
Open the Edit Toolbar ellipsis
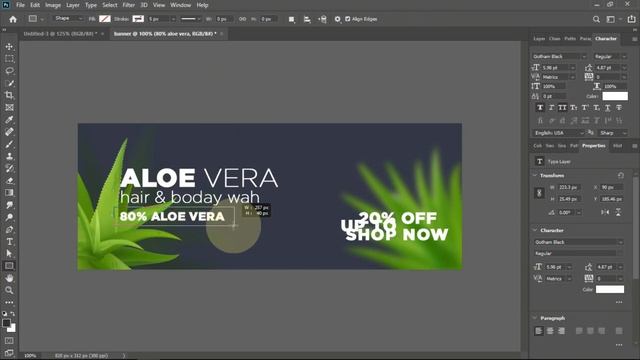(x=9, y=302)
